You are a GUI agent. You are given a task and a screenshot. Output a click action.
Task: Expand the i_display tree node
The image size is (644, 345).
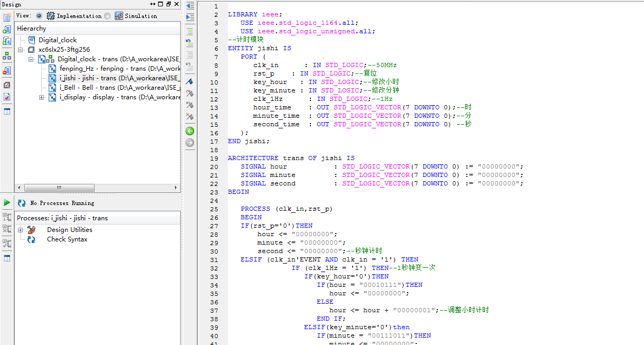pyautogui.click(x=41, y=97)
